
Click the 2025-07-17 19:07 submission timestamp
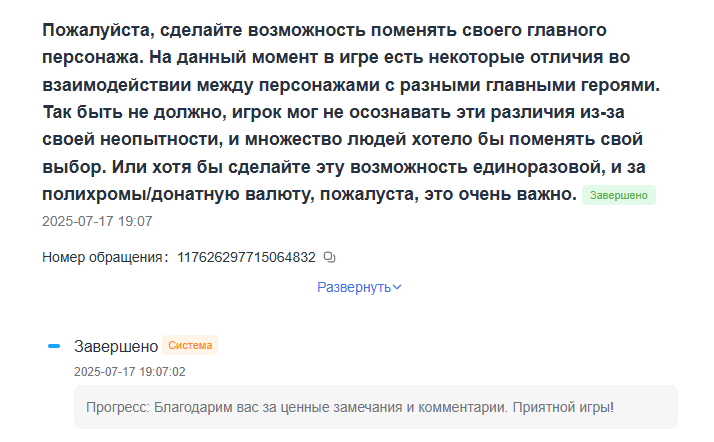click(x=97, y=220)
